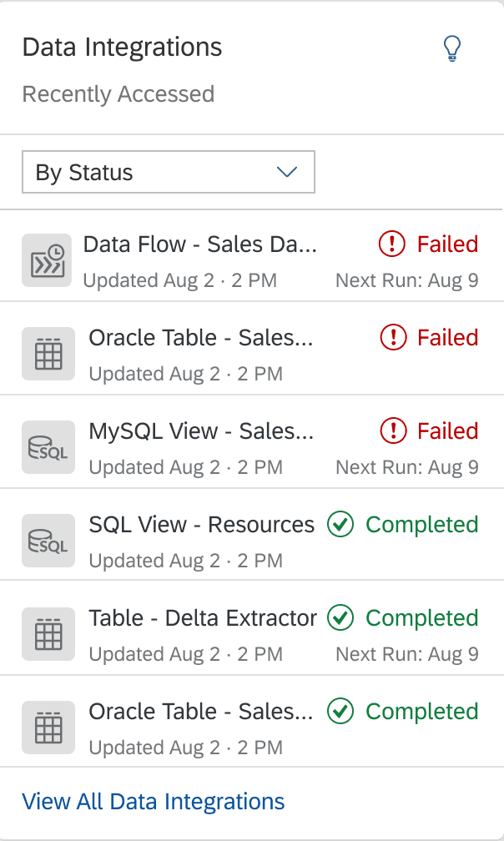Click the Completed status of last Oracle Table
Viewport: 504px width, 841px height.
click(421, 712)
